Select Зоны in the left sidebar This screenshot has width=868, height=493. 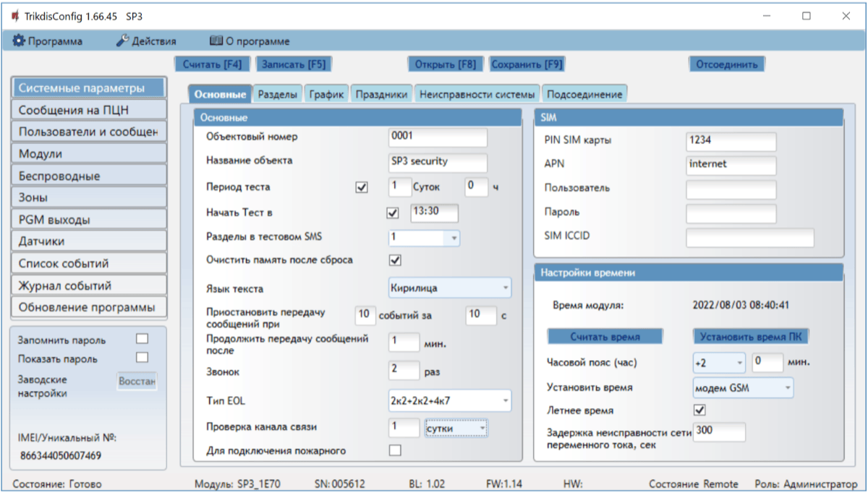89,197
